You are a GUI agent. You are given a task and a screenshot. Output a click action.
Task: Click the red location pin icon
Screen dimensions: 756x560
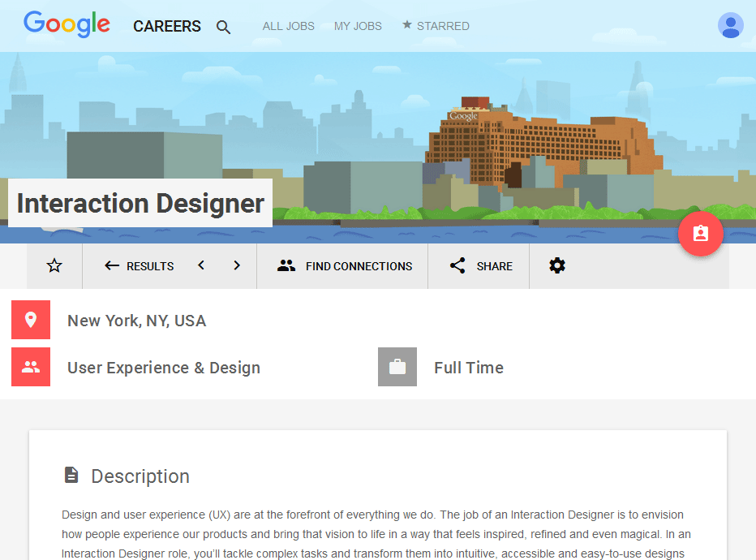(x=31, y=320)
